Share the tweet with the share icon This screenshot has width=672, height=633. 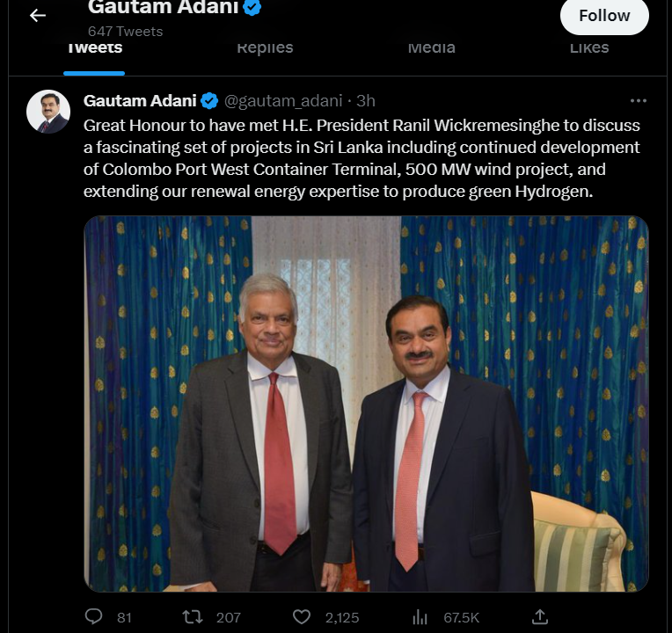coord(540,616)
